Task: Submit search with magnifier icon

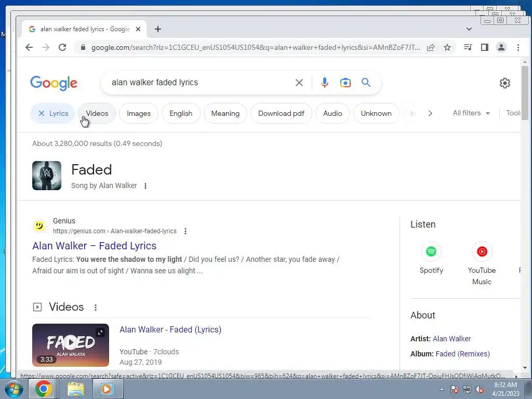Action: pos(366,83)
